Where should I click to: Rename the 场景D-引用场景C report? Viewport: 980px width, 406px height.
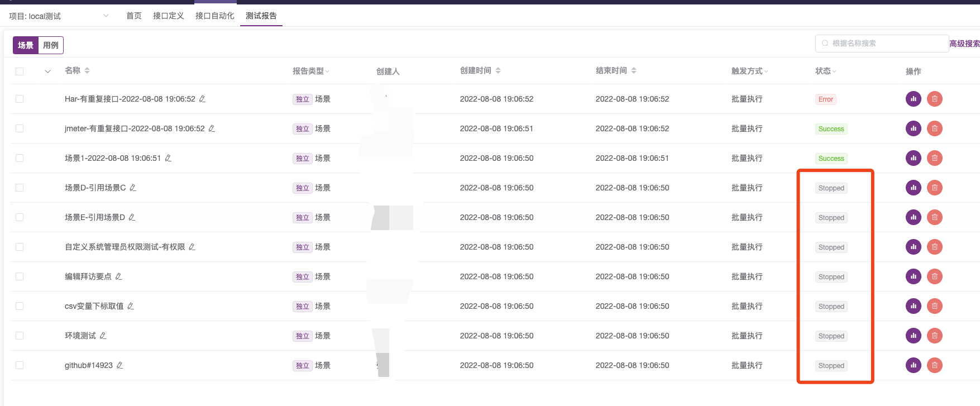click(x=132, y=188)
